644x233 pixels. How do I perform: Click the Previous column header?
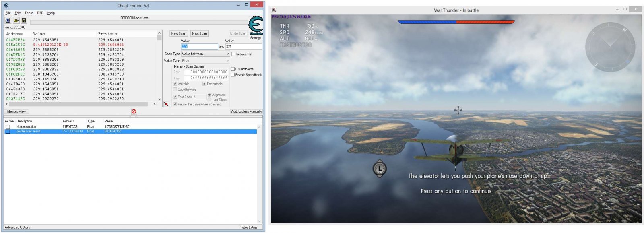107,34
